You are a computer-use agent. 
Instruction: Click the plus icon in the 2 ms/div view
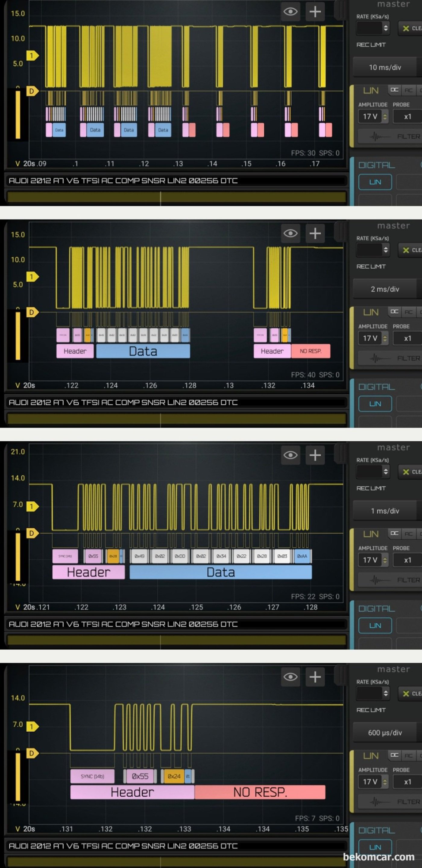point(315,233)
